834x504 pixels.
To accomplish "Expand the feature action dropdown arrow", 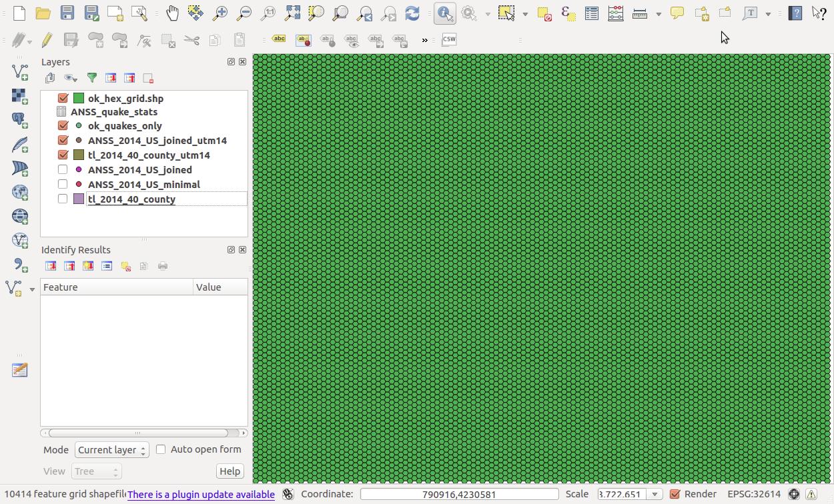I will coord(488,14).
